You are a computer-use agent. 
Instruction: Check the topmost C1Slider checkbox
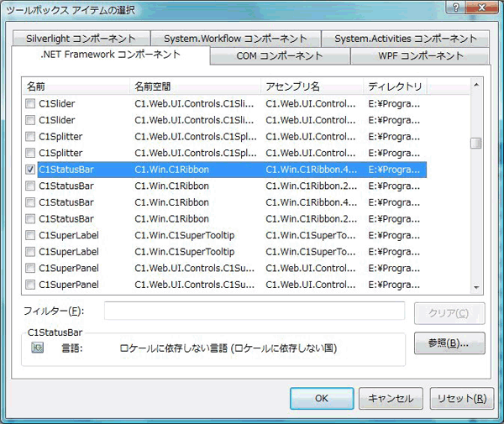pos(30,103)
